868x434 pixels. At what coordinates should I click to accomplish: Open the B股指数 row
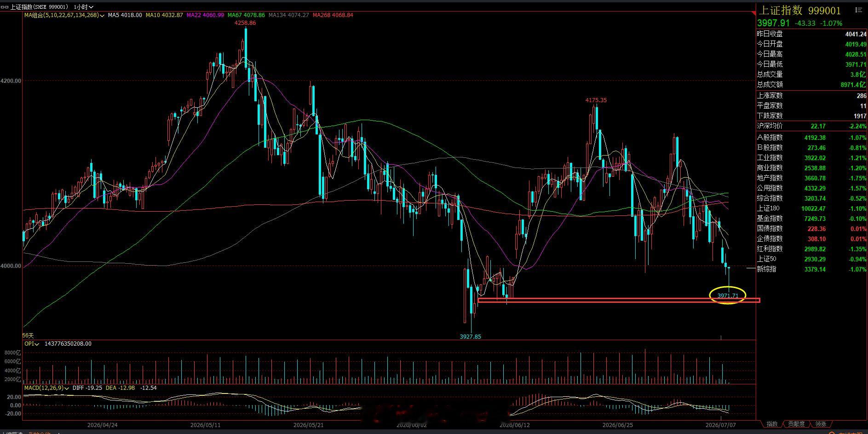(x=812, y=148)
